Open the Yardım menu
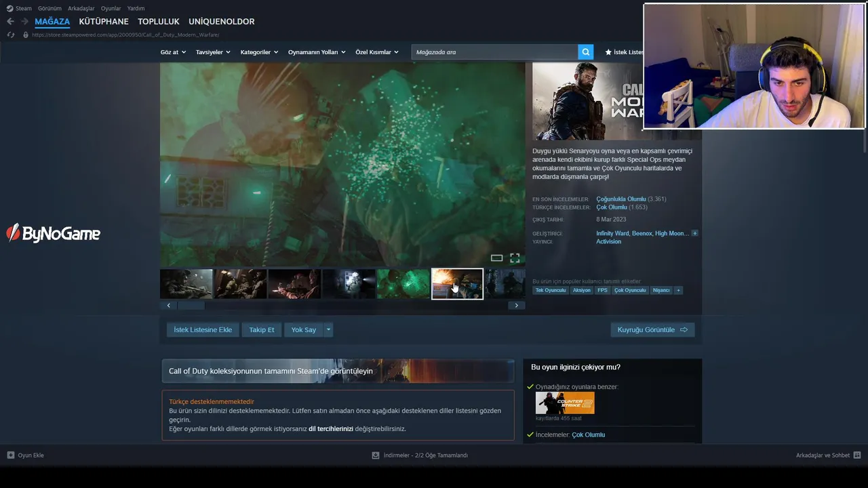The image size is (868, 488). (x=136, y=8)
